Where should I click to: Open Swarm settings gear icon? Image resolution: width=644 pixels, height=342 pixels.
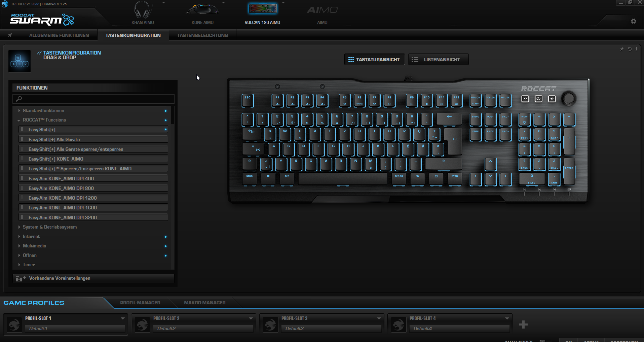(x=634, y=21)
